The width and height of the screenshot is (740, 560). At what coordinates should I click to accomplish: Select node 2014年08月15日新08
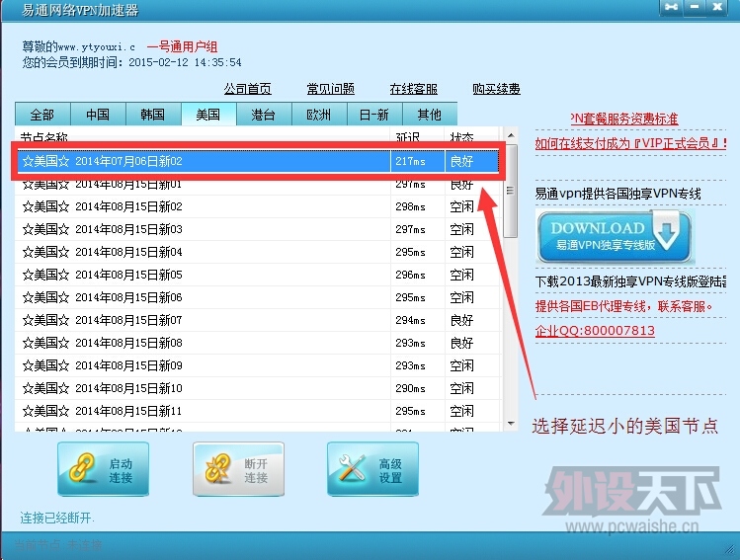point(257,343)
